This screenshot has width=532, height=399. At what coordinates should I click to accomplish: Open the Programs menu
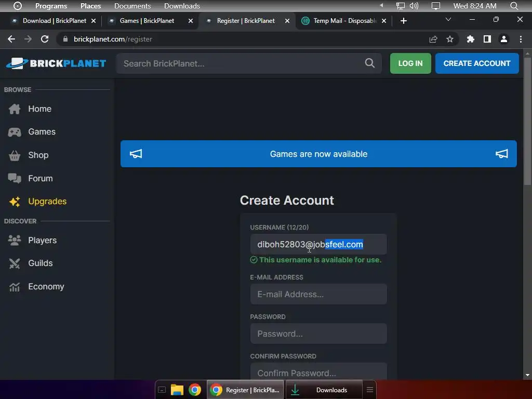click(51, 6)
